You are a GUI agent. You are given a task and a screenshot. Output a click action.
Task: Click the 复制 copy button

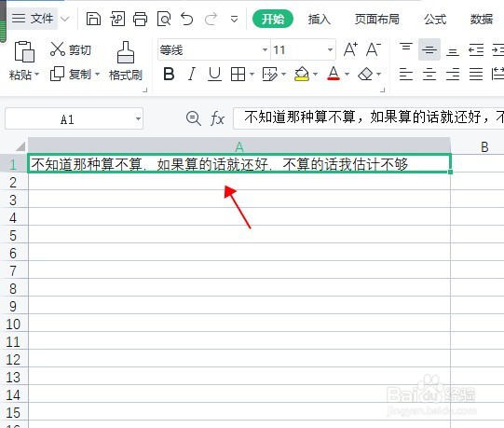coord(71,75)
